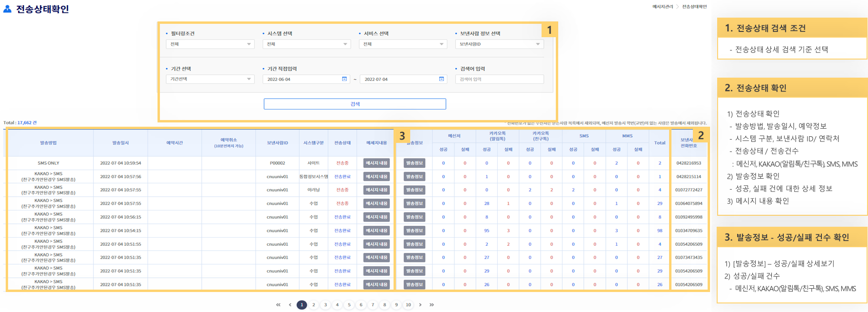Show 발송정보 for the 01092495998 row
Screen dimensions: 868x312
point(414,217)
